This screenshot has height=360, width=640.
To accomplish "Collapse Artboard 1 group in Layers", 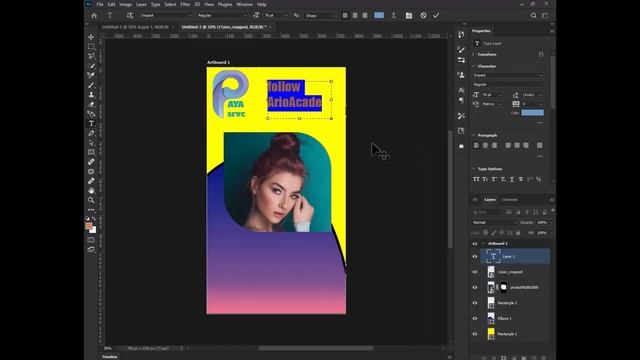I will point(483,244).
